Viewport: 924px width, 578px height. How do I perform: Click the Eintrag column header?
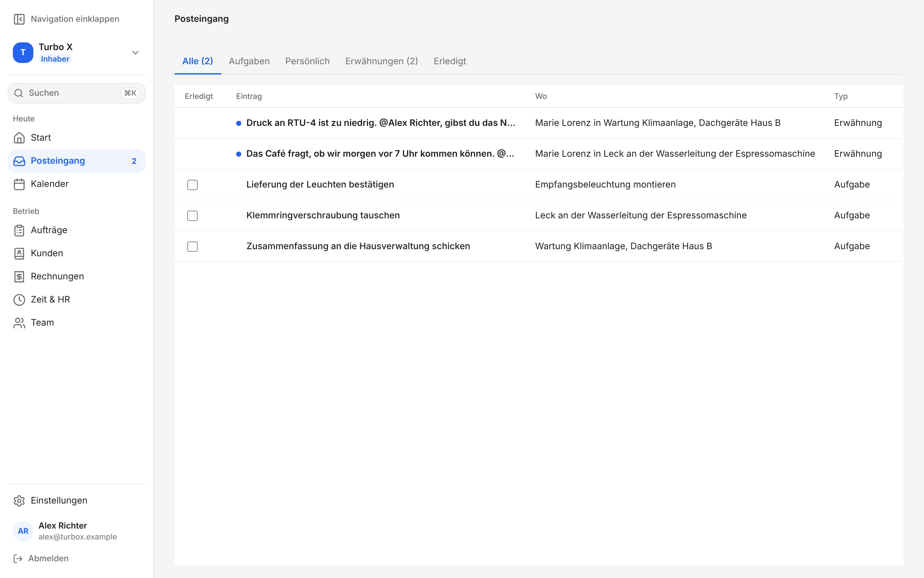tap(249, 96)
